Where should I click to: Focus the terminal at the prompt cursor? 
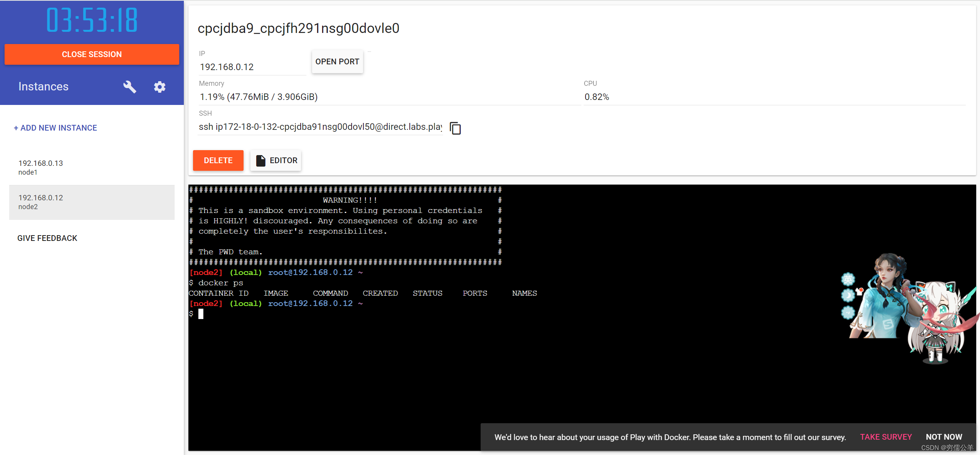coord(201,314)
